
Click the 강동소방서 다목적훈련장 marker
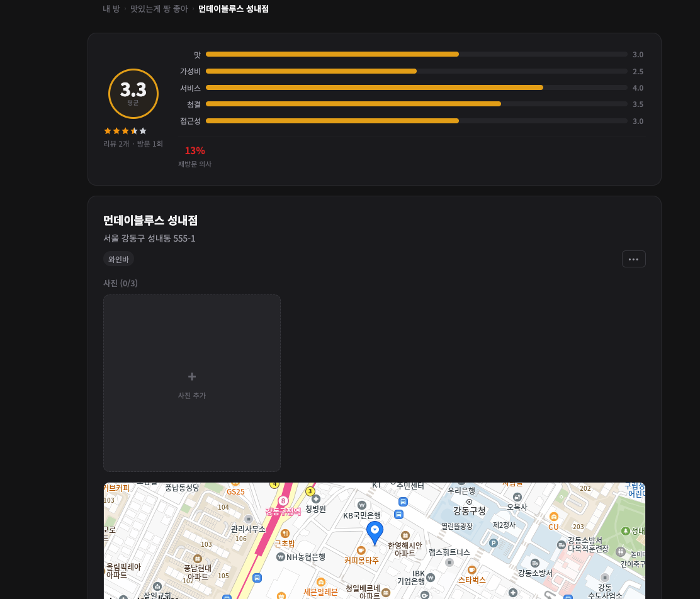tap(561, 544)
